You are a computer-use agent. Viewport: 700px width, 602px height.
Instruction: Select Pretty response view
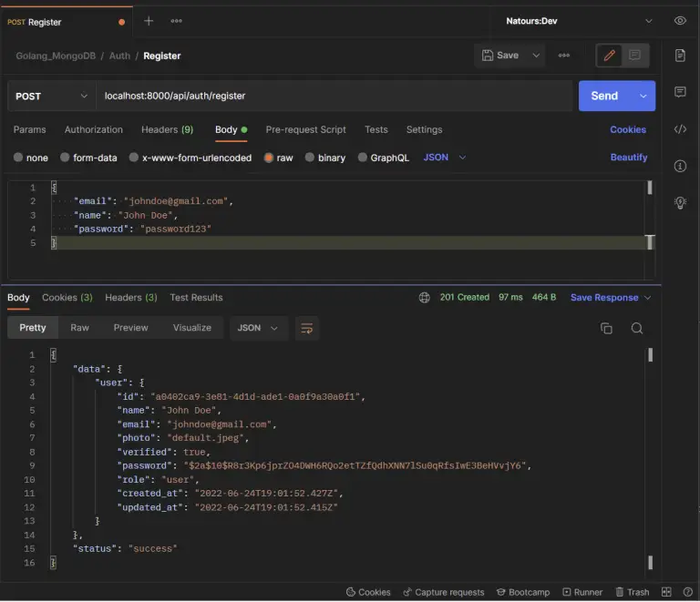tap(33, 328)
